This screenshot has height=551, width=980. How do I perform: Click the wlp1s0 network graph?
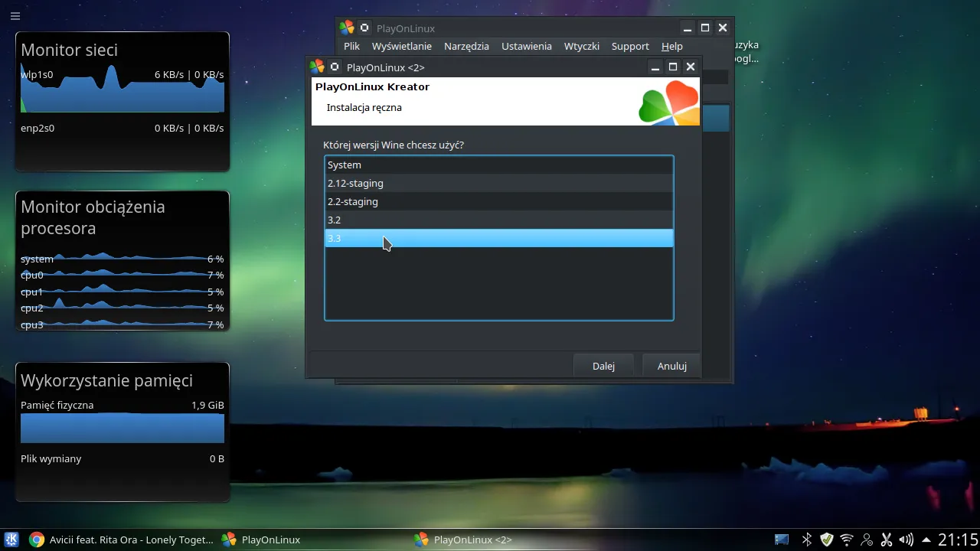[122, 90]
